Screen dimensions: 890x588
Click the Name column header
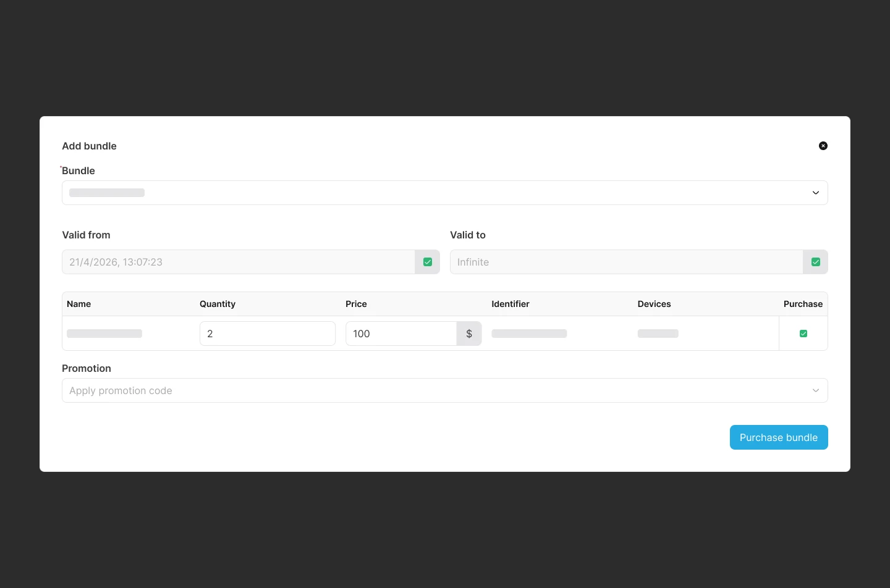pyautogui.click(x=79, y=304)
